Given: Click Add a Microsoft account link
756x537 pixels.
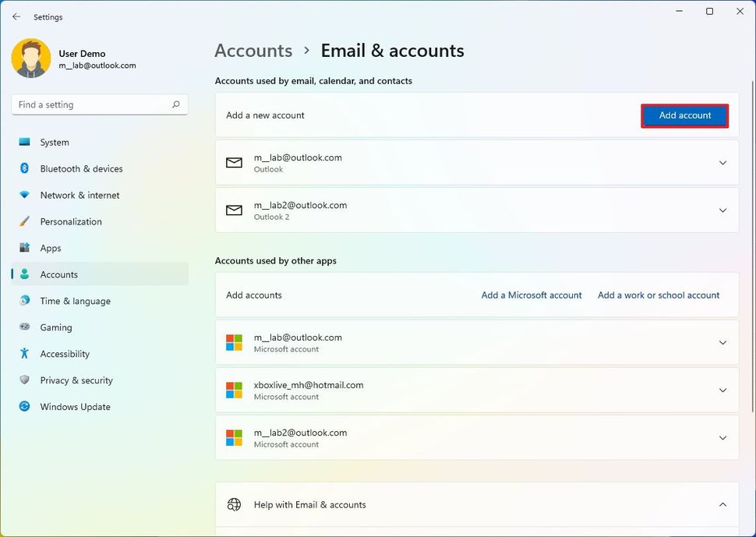Looking at the screenshot, I should tap(532, 295).
